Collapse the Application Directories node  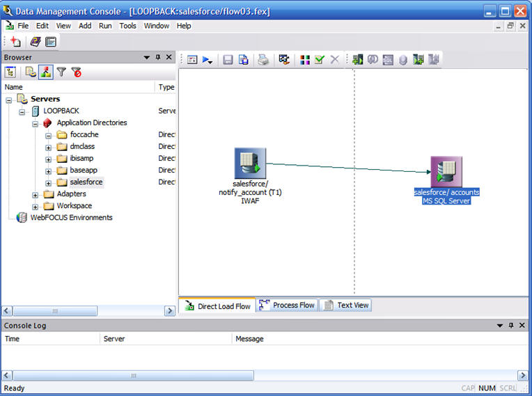[x=36, y=124]
